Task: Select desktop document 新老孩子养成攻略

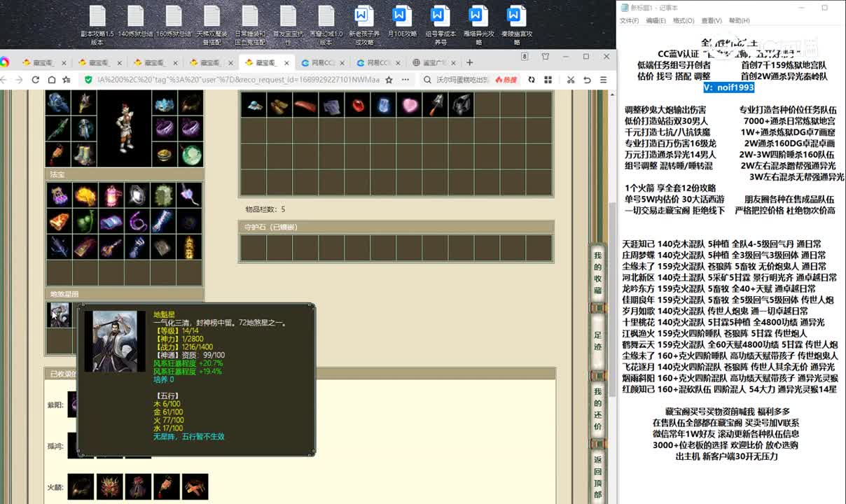Action: [x=364, y=26]
